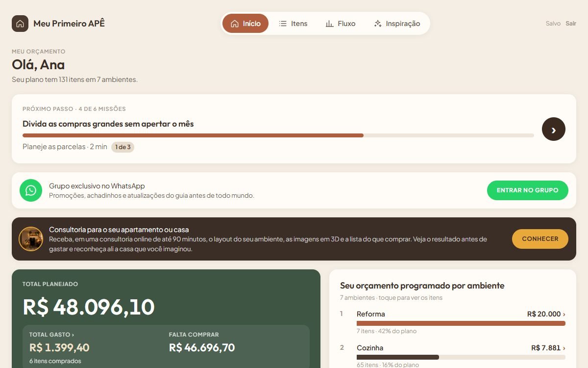Viewport: 588px width, 368px height.
Task: Click the 6 itens comprados text
Action: (55, 361)
